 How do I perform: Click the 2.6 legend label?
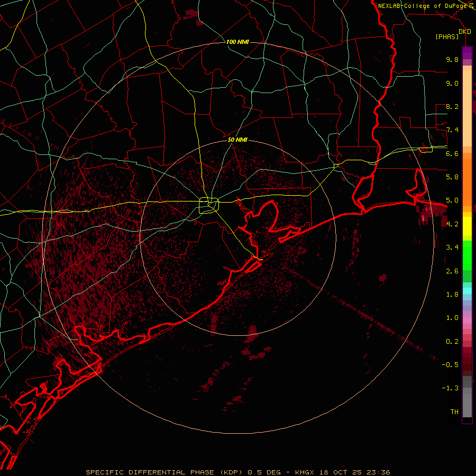point(452,271)
